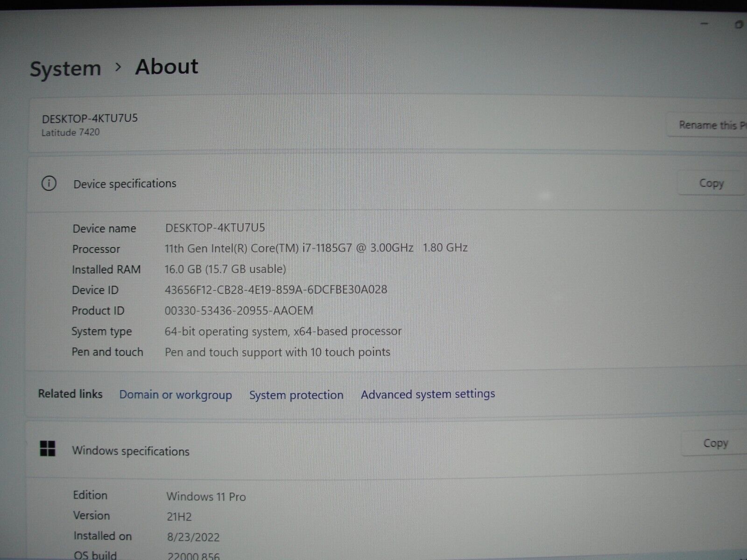This screenshot has width=747, height=560.
Task: Select the System type value 64-bit
Action: (283, 332)
